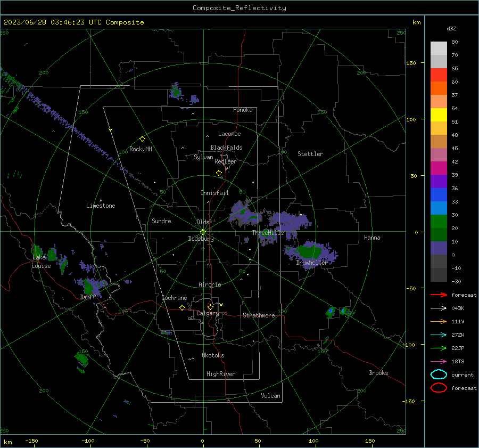Screen dimensions: 479x448
Task: Click the RockyMH label
Action: pos(141,149)
